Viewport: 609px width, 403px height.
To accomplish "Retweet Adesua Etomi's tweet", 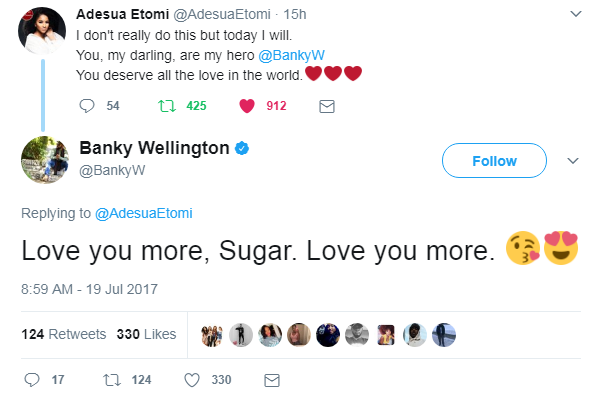I will tap(167, 106).
